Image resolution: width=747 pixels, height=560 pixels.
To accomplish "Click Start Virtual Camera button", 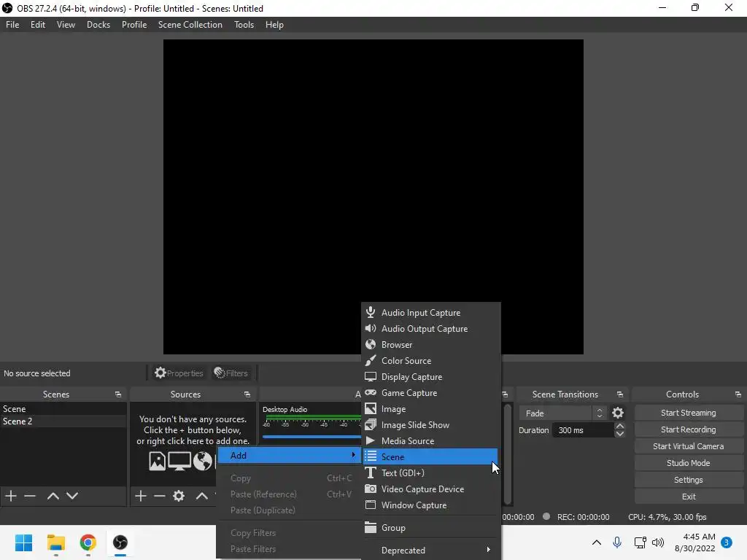I will (x=689, y=446).
